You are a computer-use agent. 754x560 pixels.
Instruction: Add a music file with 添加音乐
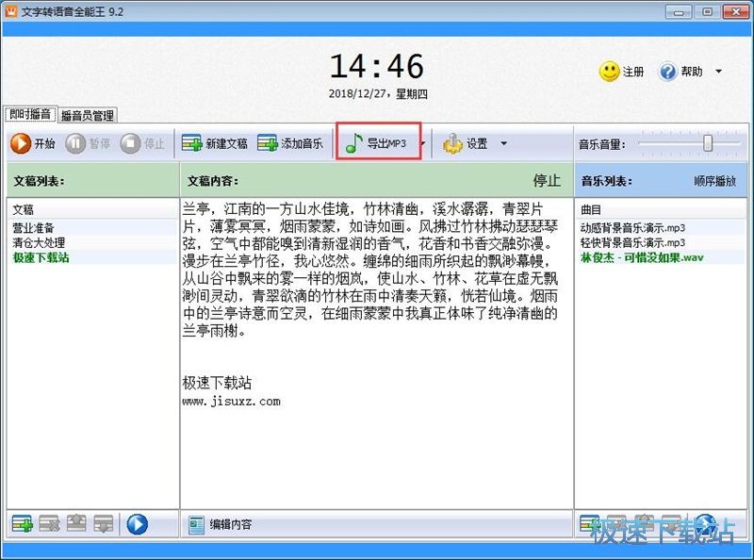pos(290,143)
